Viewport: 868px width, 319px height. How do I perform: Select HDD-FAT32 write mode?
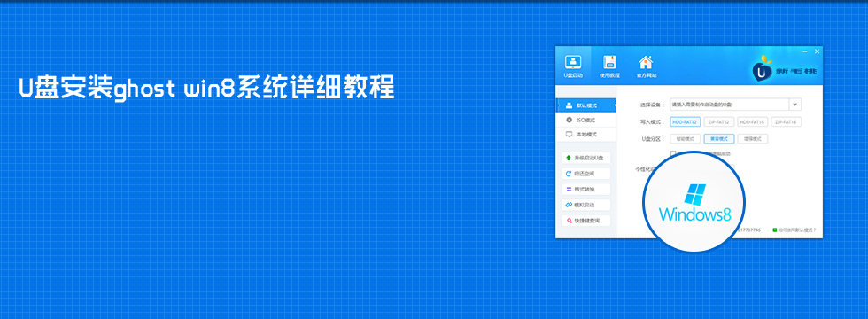pyautogui.click(x=686, y=122)
